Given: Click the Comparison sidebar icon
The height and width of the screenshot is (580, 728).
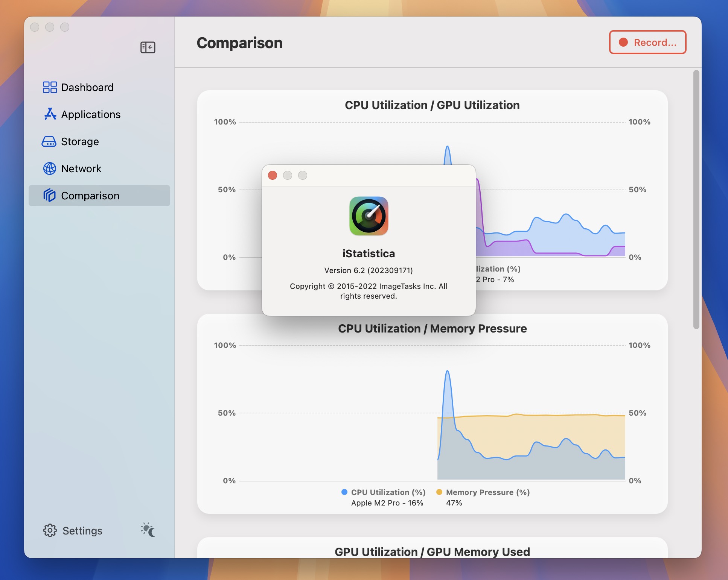Looking at the screenshot, I should 49,196.
